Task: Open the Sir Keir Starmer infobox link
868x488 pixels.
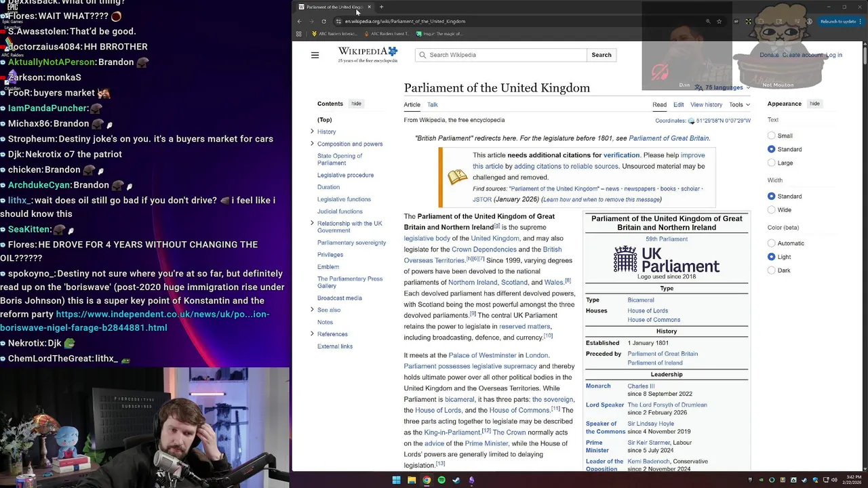Action: click(x=649, y=443)
